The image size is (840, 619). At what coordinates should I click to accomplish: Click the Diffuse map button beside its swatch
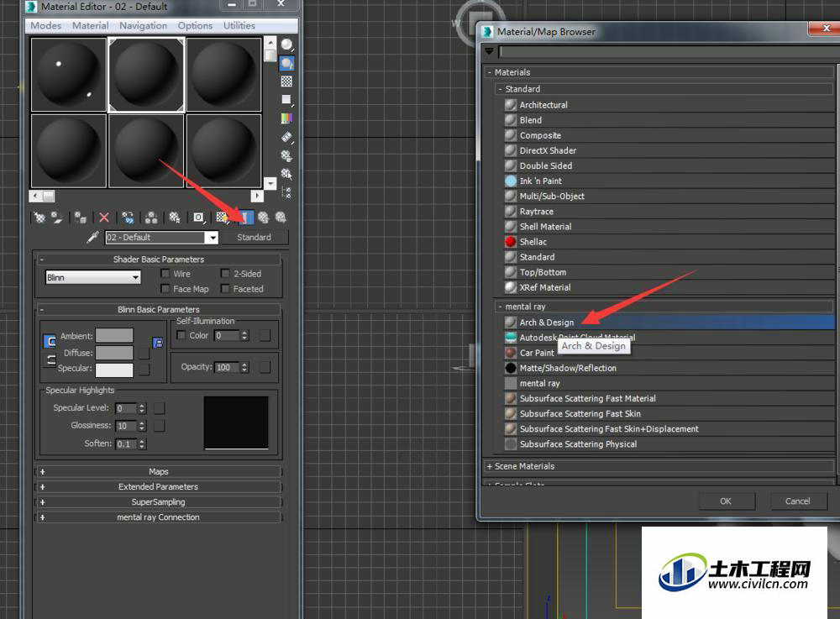click(x=144, y=353)
